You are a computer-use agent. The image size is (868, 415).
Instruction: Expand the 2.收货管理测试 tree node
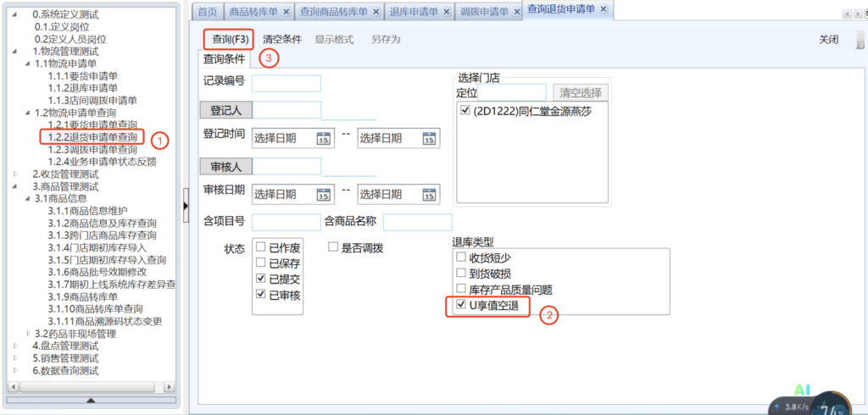pos(17,174)
